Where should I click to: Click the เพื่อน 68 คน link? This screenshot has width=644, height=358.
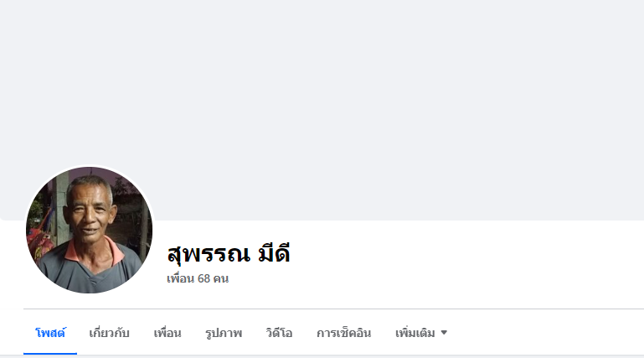(198, 278)
